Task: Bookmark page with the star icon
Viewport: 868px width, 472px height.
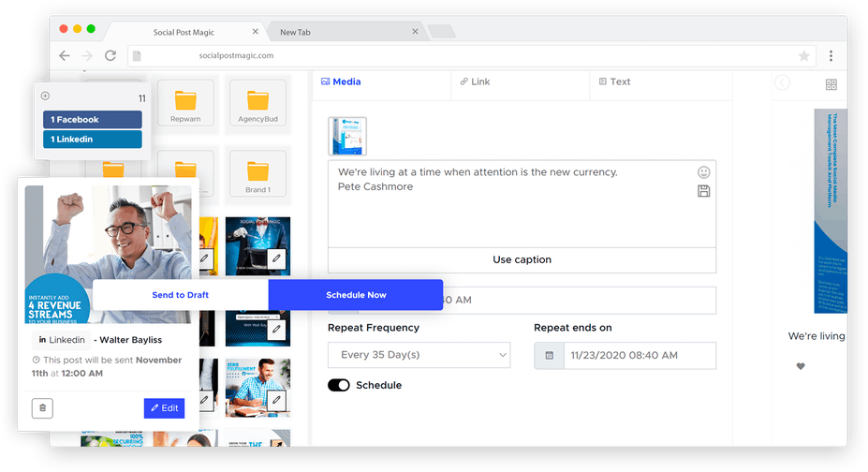Action: [x=803, y=55]
